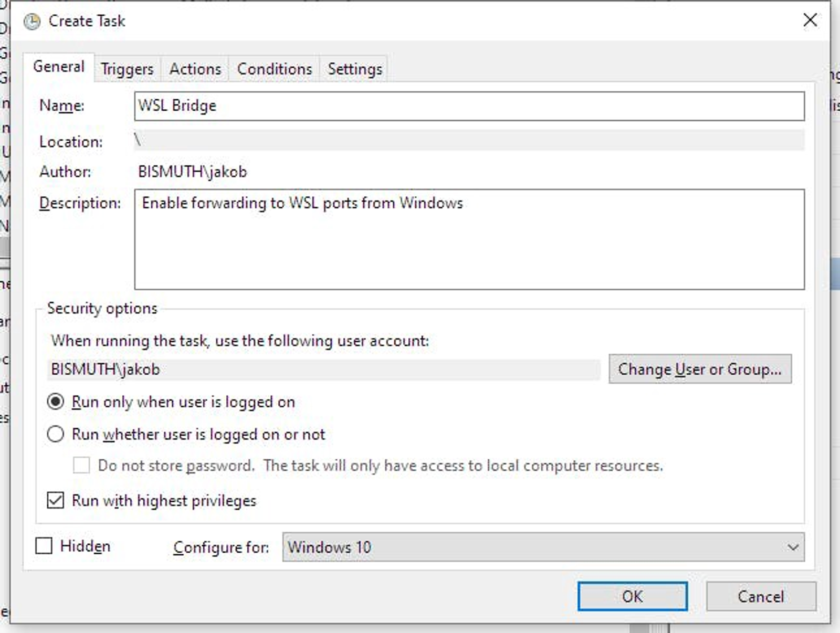Screen dimensions: 840x633
Task: Open the Triggers tab
Action: click(x=128, y=69)
